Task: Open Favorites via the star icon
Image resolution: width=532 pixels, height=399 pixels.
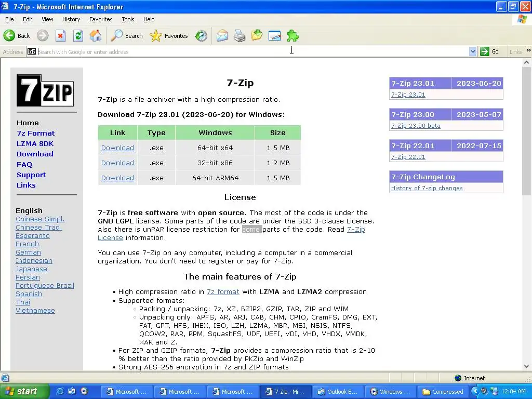Action: 169,36
